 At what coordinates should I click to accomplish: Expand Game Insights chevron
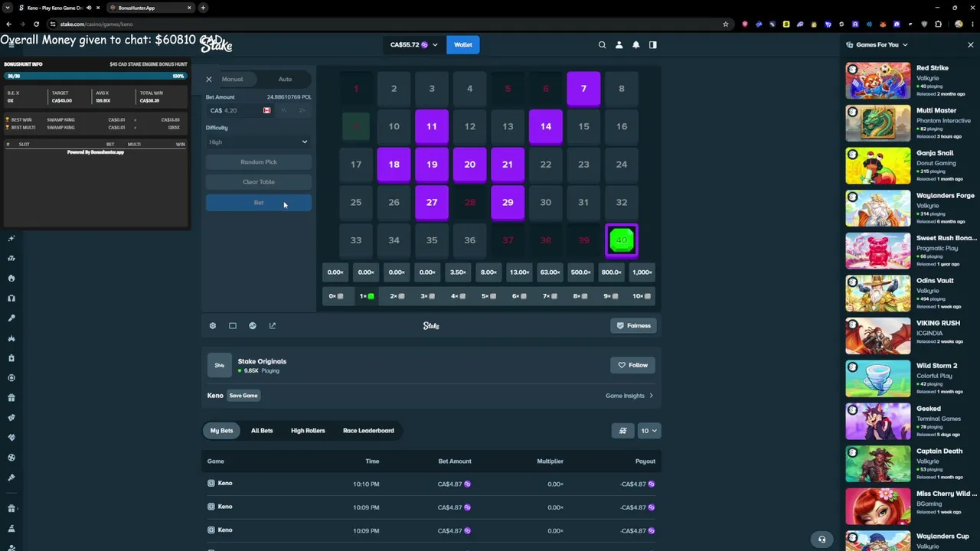click(651, 396)
